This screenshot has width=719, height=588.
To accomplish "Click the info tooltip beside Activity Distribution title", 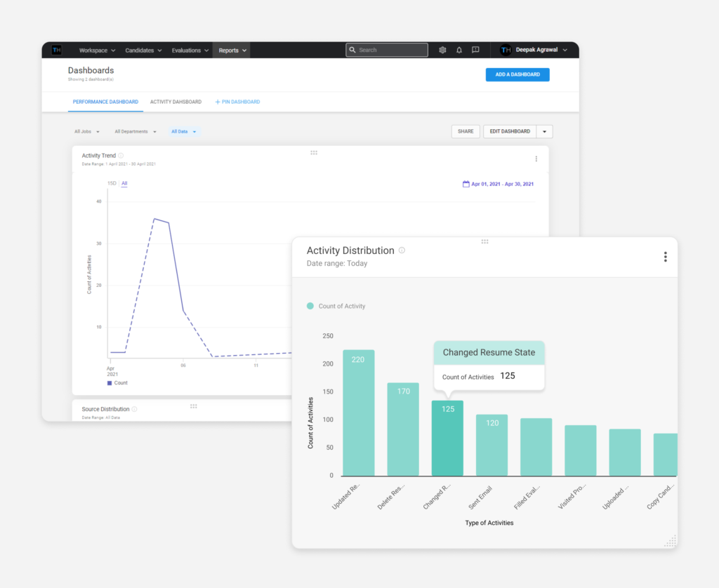I will [402, 250].
